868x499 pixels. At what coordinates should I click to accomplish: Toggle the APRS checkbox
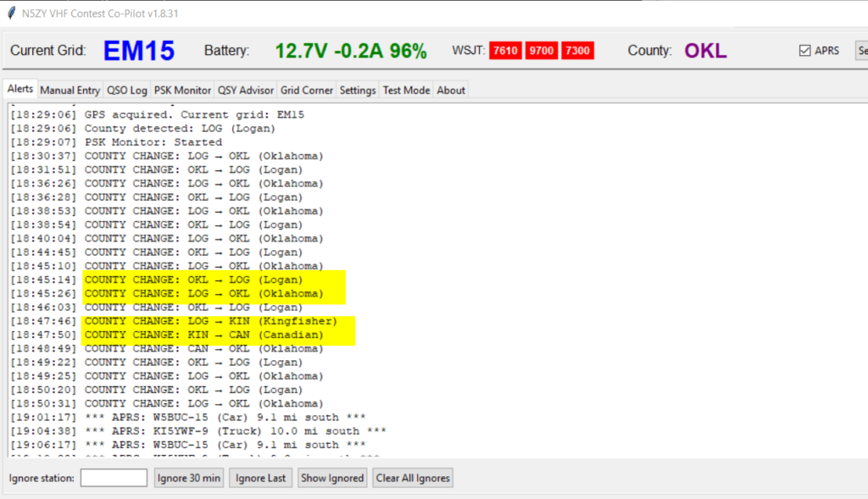[805, 51]
